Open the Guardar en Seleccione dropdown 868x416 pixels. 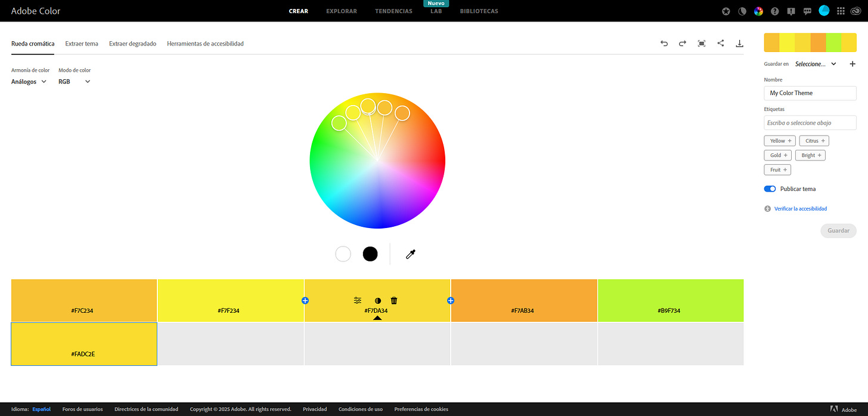click(x=816, y=64)
